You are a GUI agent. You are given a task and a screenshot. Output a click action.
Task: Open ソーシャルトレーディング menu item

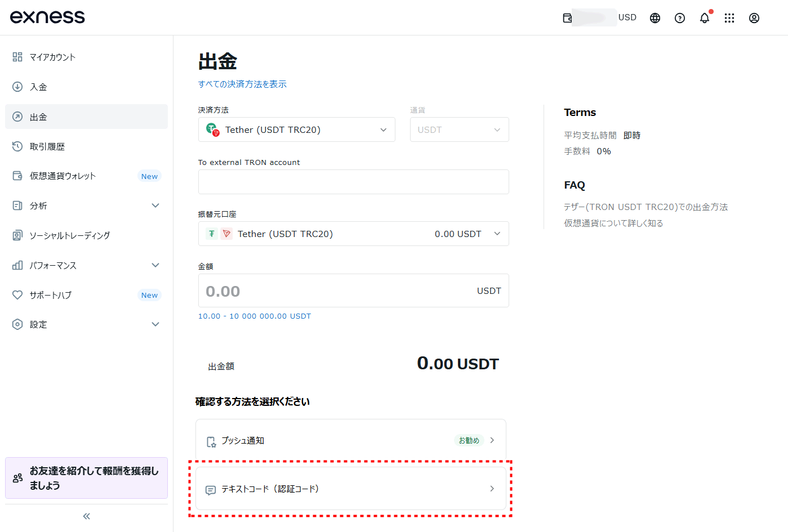coord(86,235)
